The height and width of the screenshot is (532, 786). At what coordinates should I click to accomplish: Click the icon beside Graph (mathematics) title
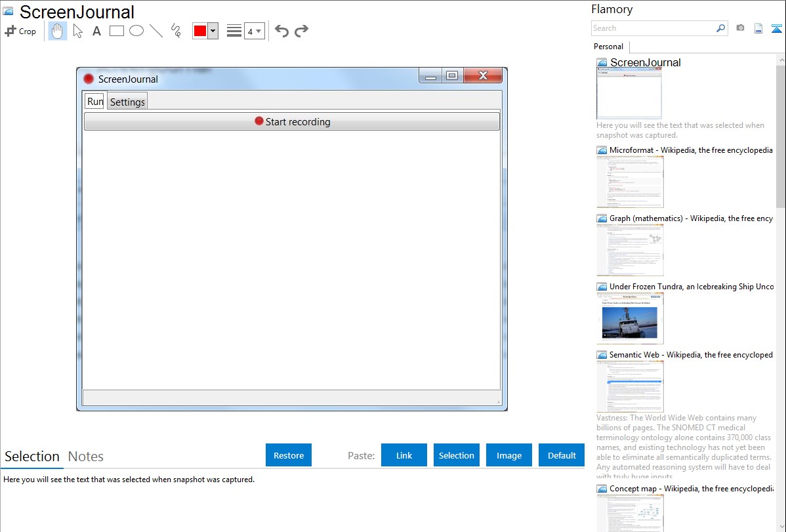tap(602, 218)
